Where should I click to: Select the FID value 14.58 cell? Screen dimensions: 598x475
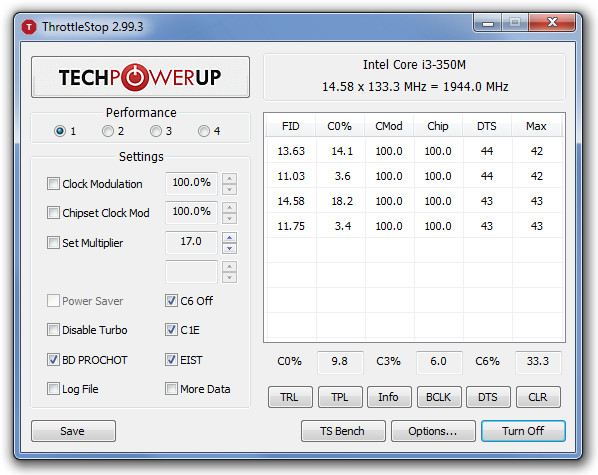291,201
